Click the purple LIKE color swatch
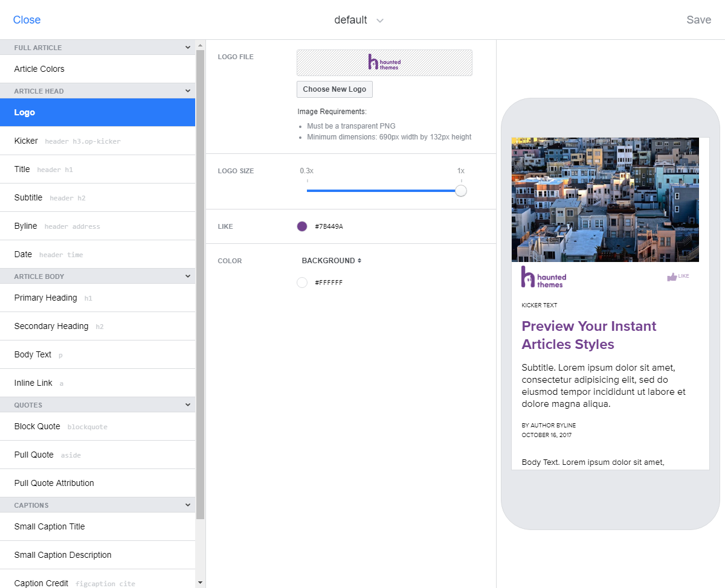 pyautogui.click(x=302, y=226)
